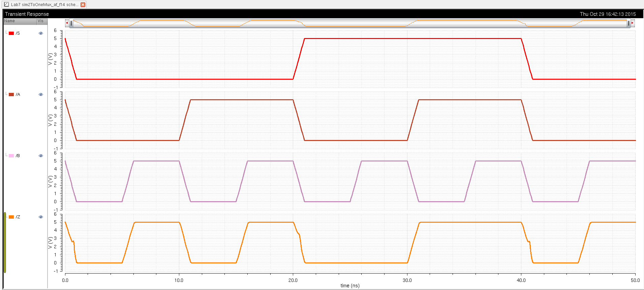The height and width of the screenshot is (290, 644).
Task: Click the orange overview waveform strip
Action: click(350, 23)
